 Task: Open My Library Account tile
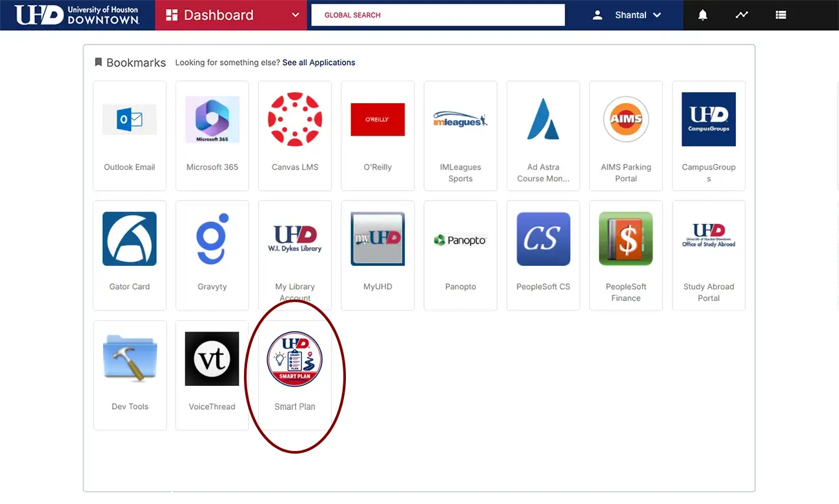(x=295, y=256)
